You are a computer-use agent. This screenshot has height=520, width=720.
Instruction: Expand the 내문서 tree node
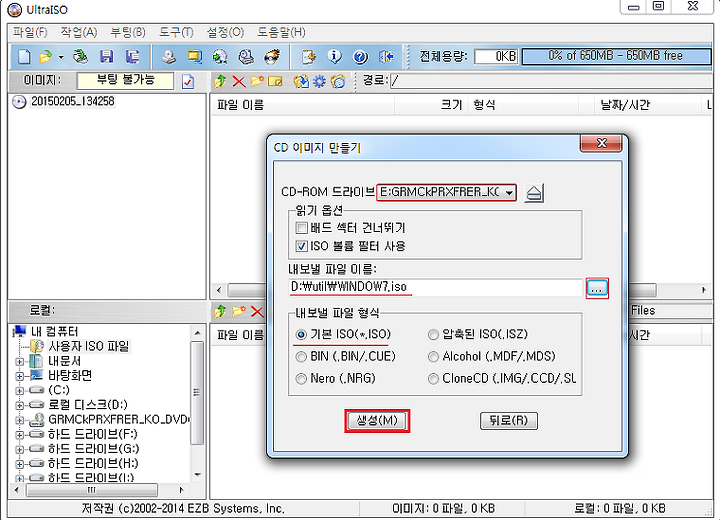pyautogui.click(x=20, y=362)
